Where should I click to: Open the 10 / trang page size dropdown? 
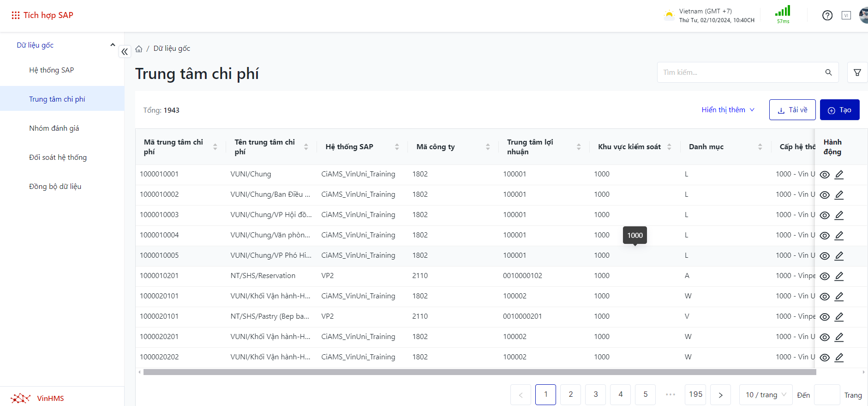765,395
